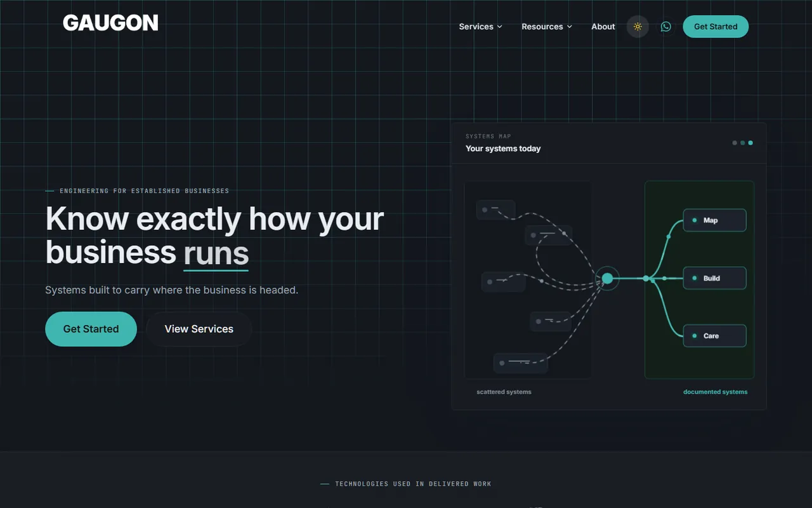Viewport: 812px width, 508px height.
Task: Click 'Systems built to carry' subtitle text
Action: 171,290
